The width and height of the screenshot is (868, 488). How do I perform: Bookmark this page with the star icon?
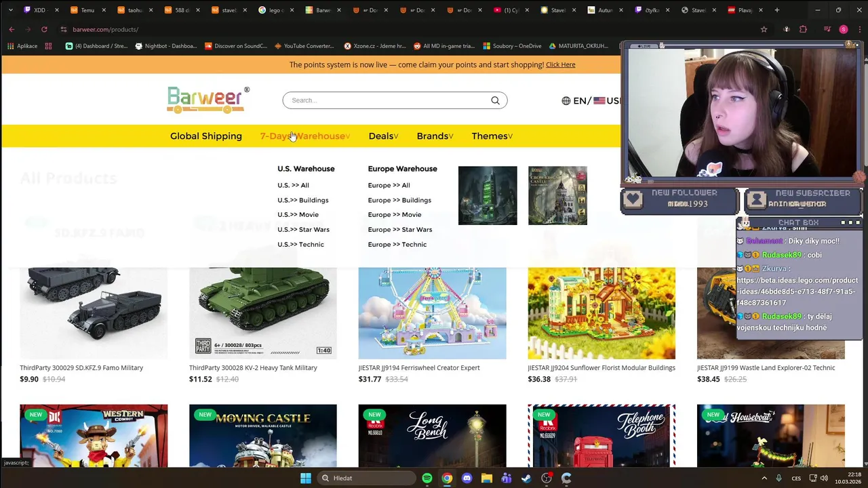[764, 29]
